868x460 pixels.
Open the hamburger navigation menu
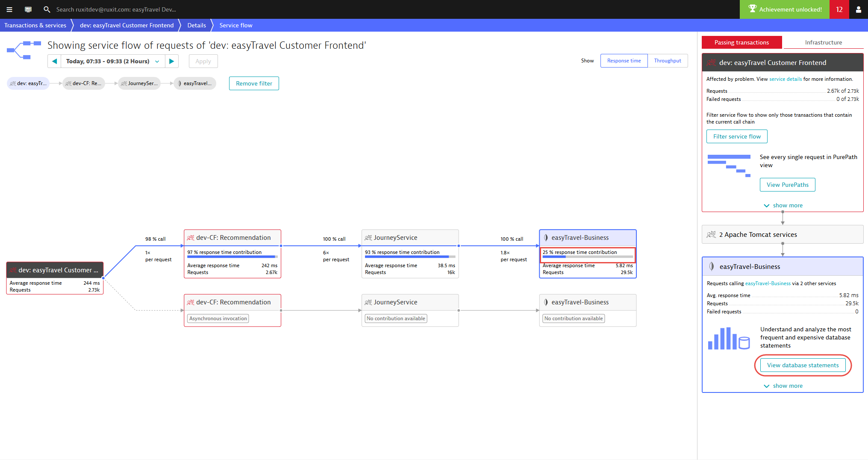tap(9, 9)
